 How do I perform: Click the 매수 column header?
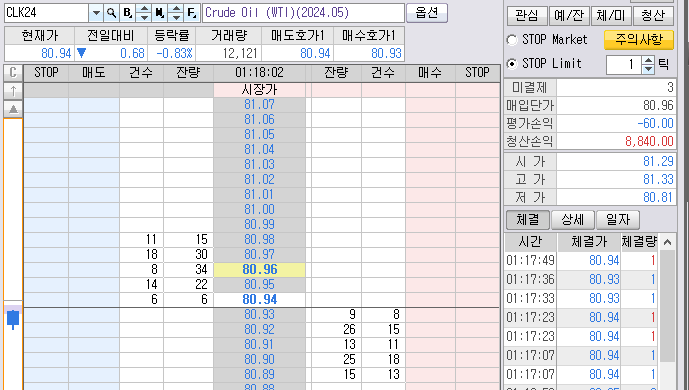pos(430,73)
